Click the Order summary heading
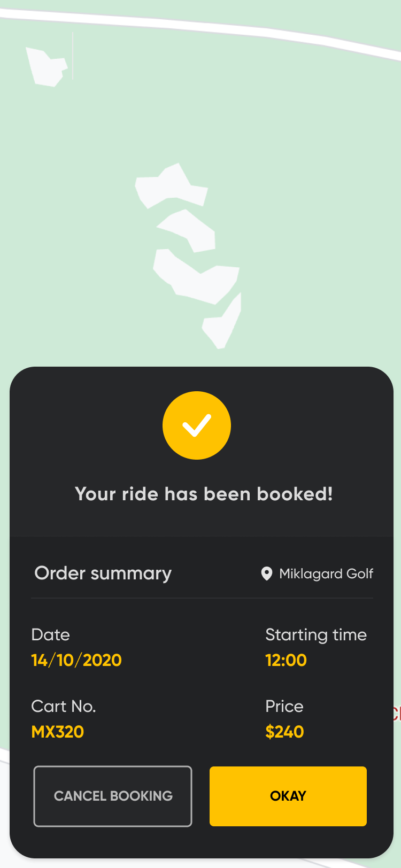Image resolution: width=401 pixels, height=868 pixels. pyautogui.click(x=103, y=573)
